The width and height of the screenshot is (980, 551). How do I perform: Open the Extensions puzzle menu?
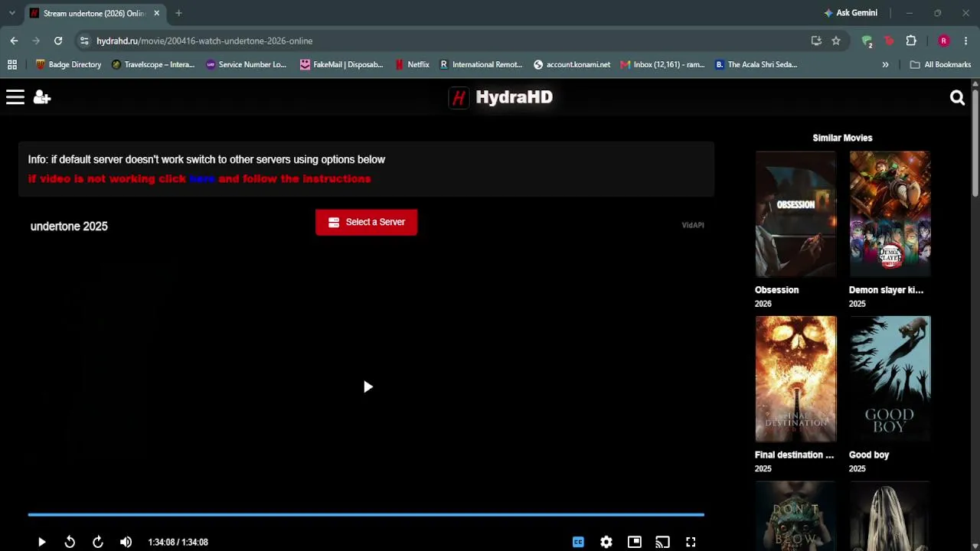point(911,41)
